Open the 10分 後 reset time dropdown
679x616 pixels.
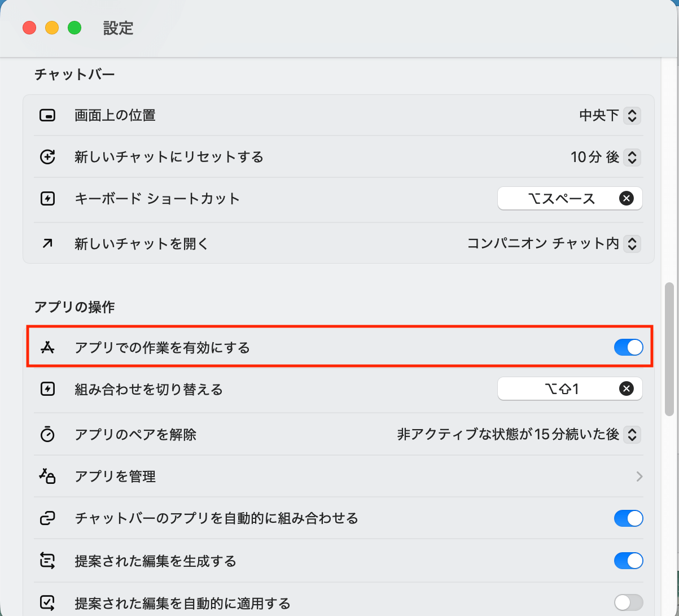click(x=632, y=157)
